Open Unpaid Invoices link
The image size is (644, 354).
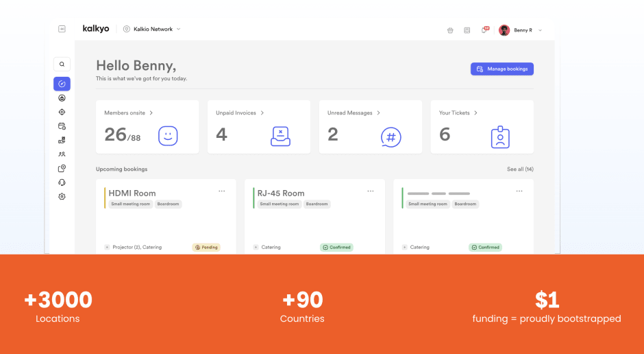pyautogui.click(x=236, y=113)
